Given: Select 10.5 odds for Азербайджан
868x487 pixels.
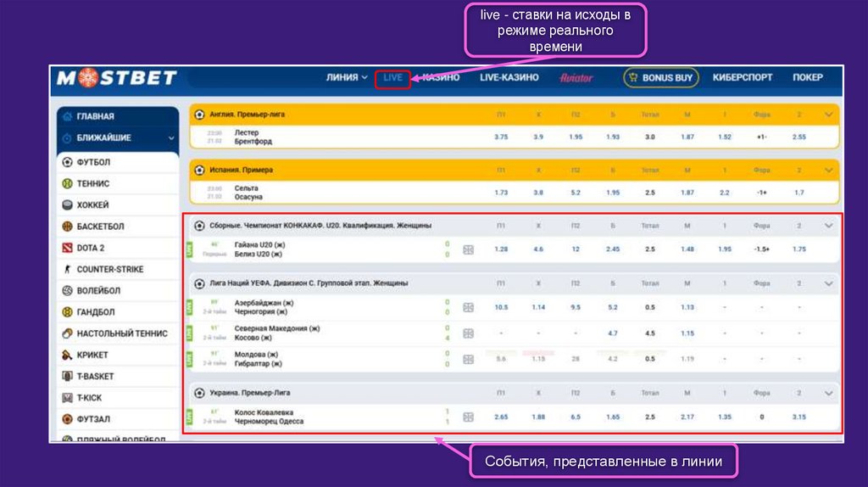Looking at the screenshot, I should (x=501, y=307).
